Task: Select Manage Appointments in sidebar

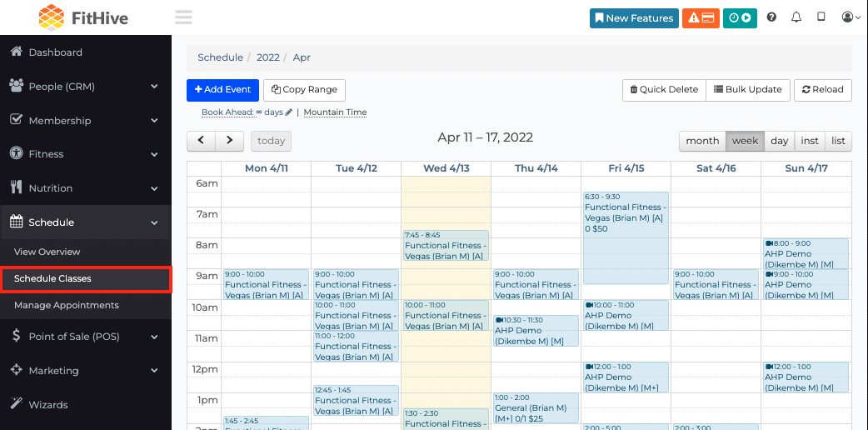Action: point(67,305)
